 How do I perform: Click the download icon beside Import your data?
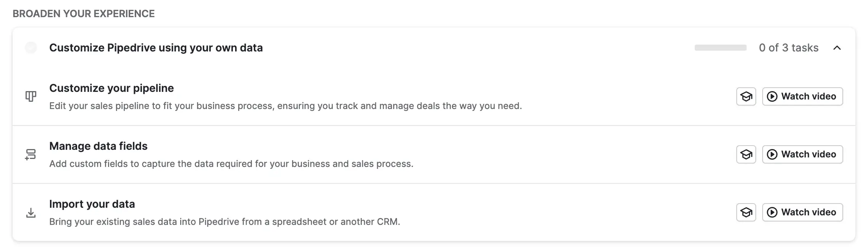click(31, 212)
